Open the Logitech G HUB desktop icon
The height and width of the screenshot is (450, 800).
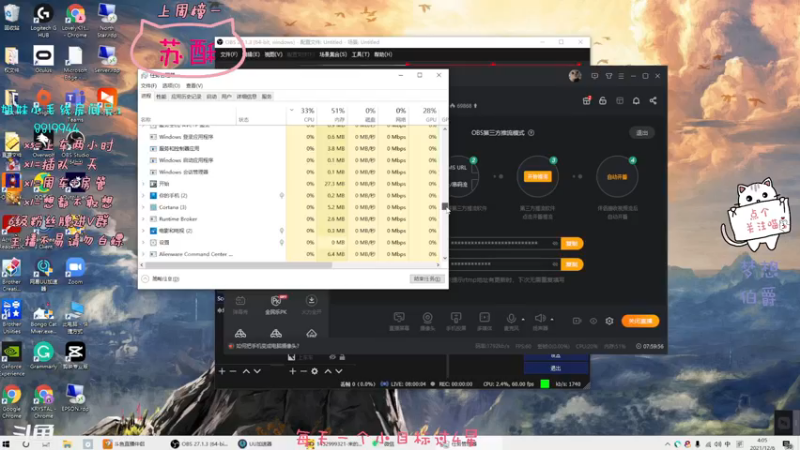coord(43,20)
